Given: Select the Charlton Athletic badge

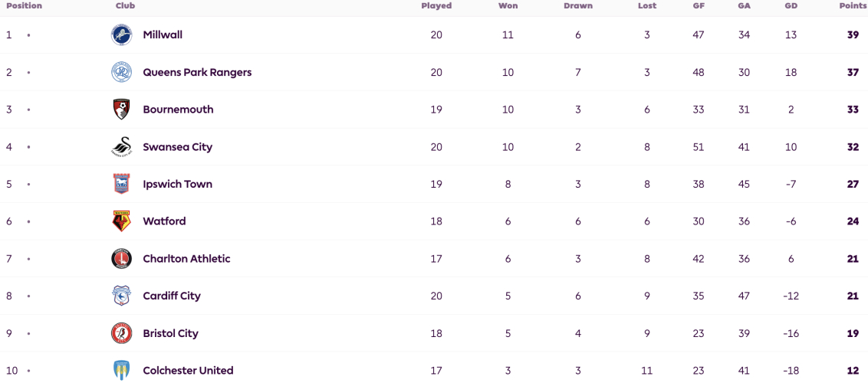Looking at the screenshot, I should [x=121, y=259].
